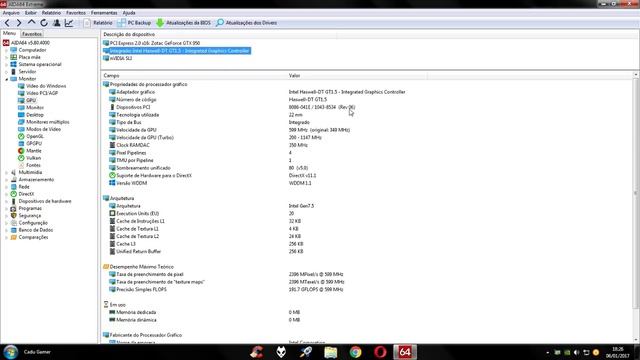
Task: Open Google Chrome from the taskbar
Action: tap(355, 352)
